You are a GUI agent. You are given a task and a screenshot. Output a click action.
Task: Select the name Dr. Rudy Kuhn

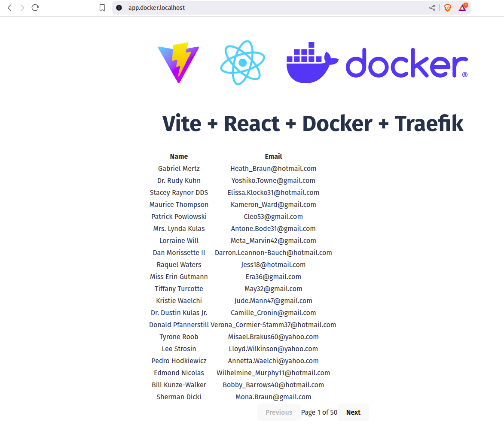pos(179,181)
